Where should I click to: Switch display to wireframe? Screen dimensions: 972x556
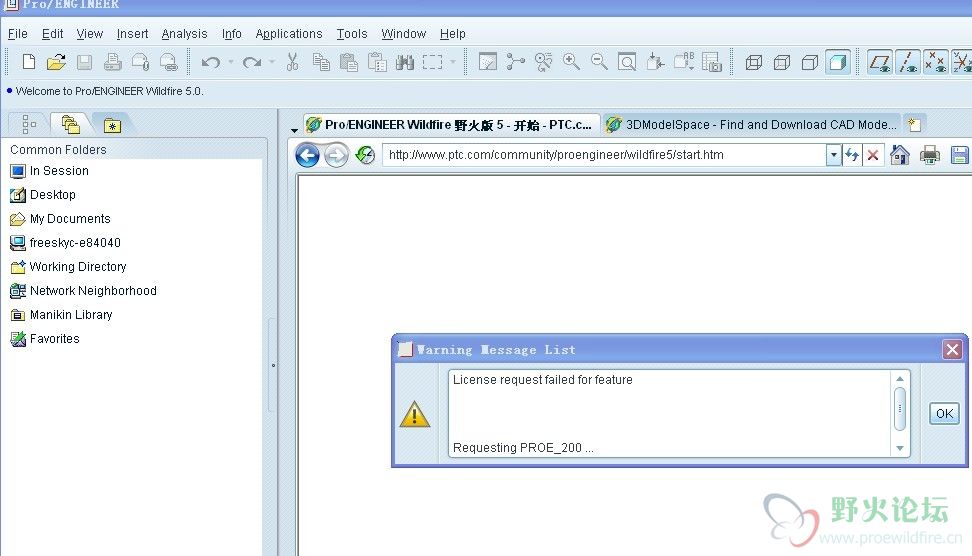pos(754,62)
